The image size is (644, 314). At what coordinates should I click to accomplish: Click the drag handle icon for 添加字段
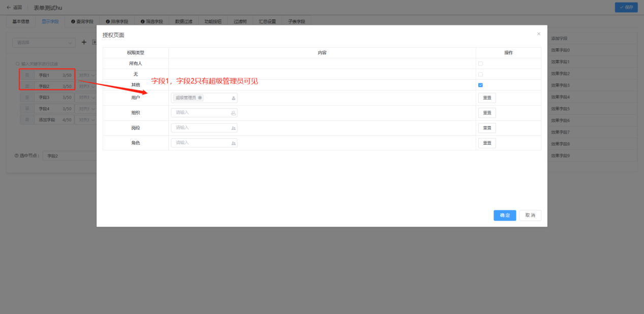27,120
